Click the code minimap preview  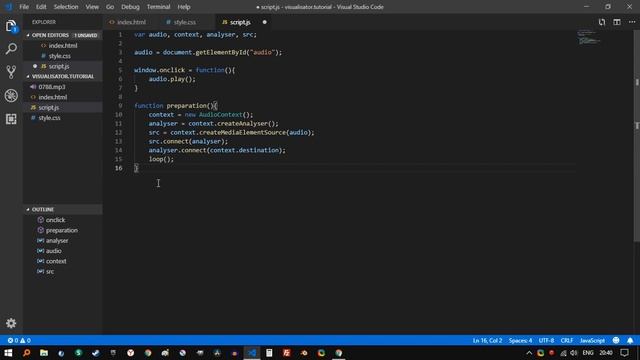(589, 37)
